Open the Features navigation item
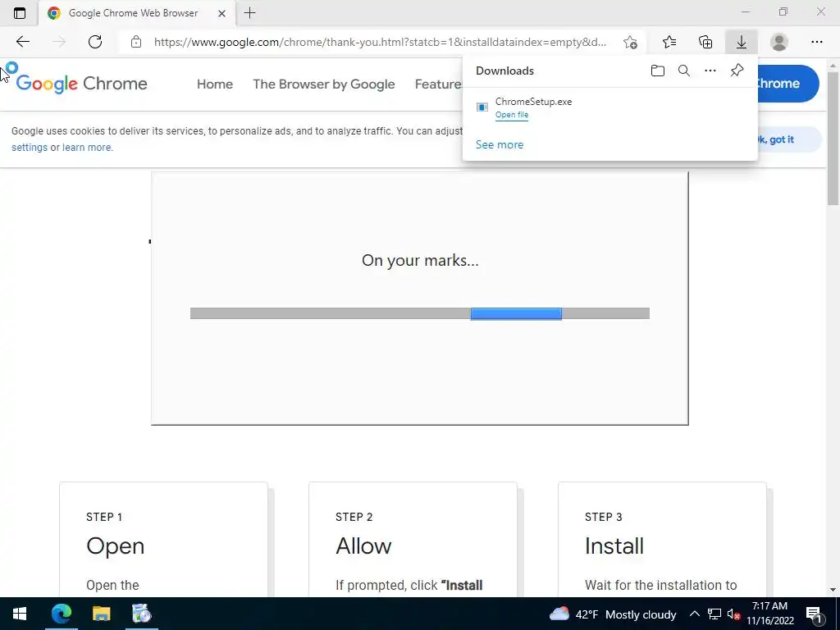This screenshot has height=630, width=840. [438, 84]
